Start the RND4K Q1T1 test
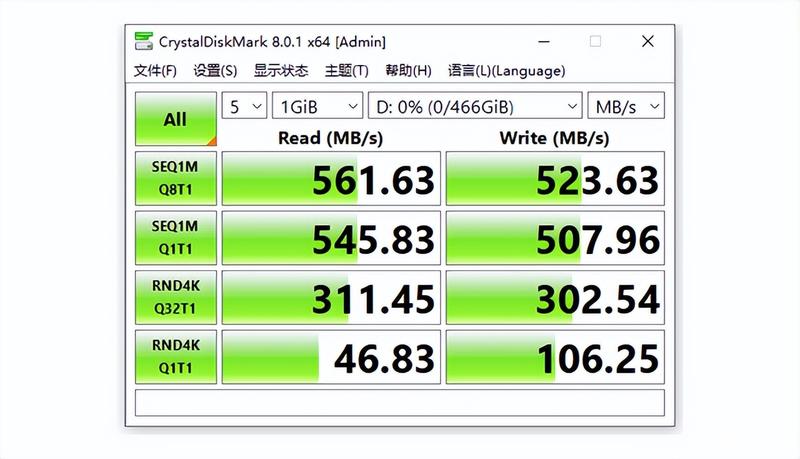 176,357
